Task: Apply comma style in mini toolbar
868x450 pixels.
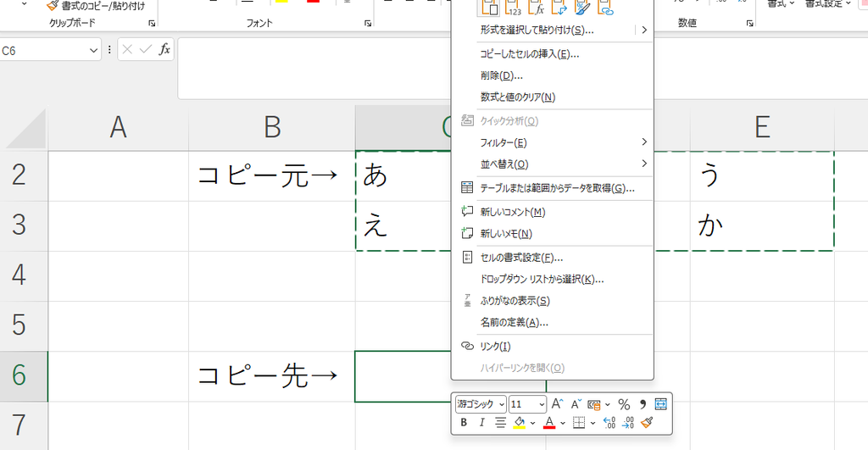Action: point(643,404)
